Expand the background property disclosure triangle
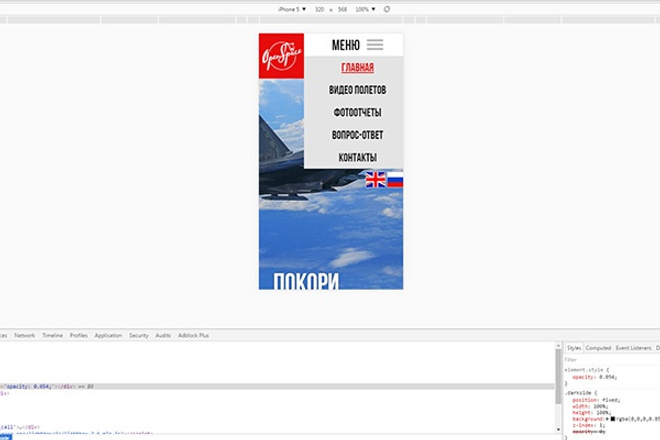The width and height of the screenshot is (660, 440). (x=607, y=419)
